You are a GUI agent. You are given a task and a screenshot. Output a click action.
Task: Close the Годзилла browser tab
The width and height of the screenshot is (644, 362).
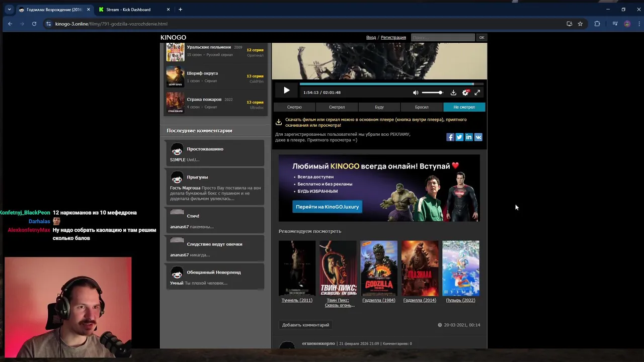coord(89,10)
